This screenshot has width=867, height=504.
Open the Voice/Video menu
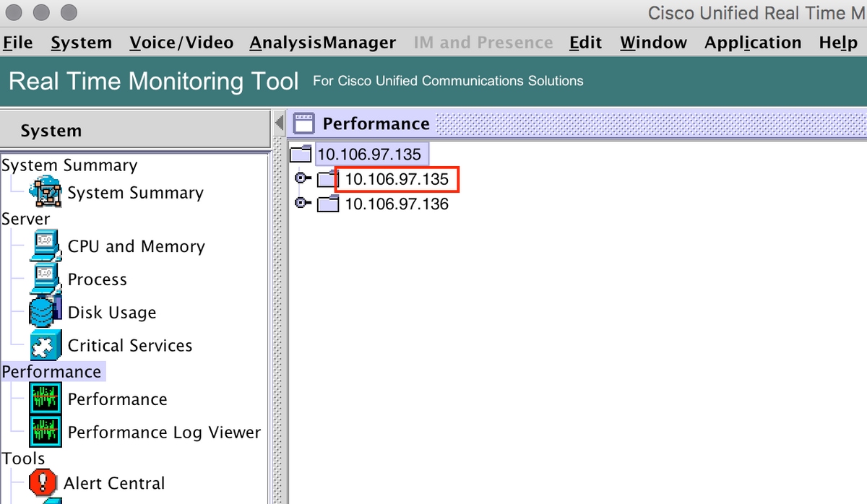(x=181, y=43)
